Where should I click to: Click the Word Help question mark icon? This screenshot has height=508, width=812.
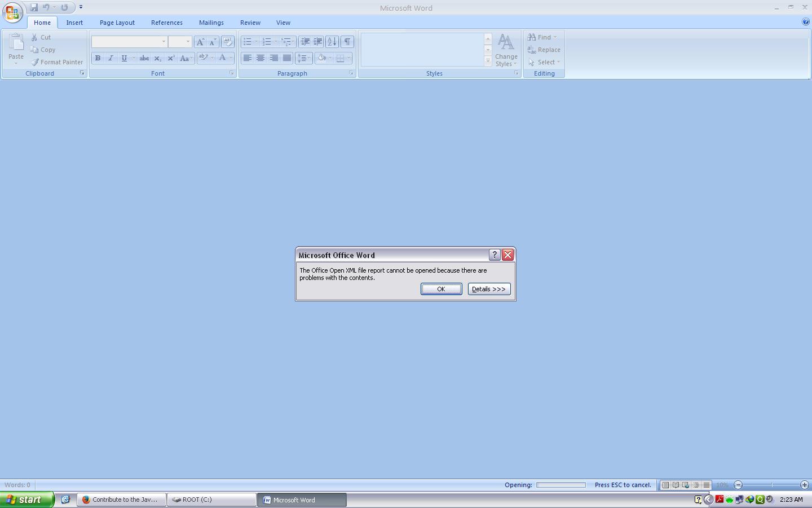[x=805, y=22]
